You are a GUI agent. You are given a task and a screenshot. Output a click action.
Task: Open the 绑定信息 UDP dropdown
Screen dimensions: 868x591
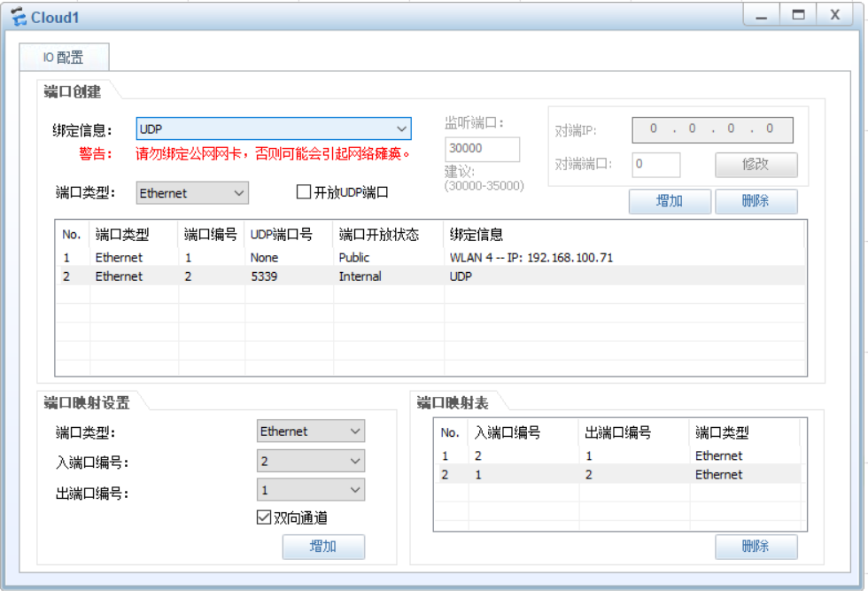click(274, 129)
